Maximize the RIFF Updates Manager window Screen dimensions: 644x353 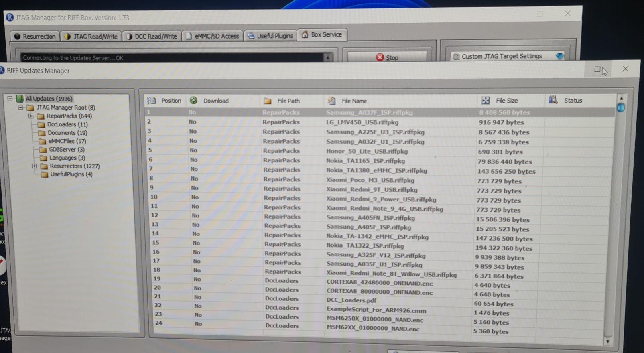[x=597, y=69]
